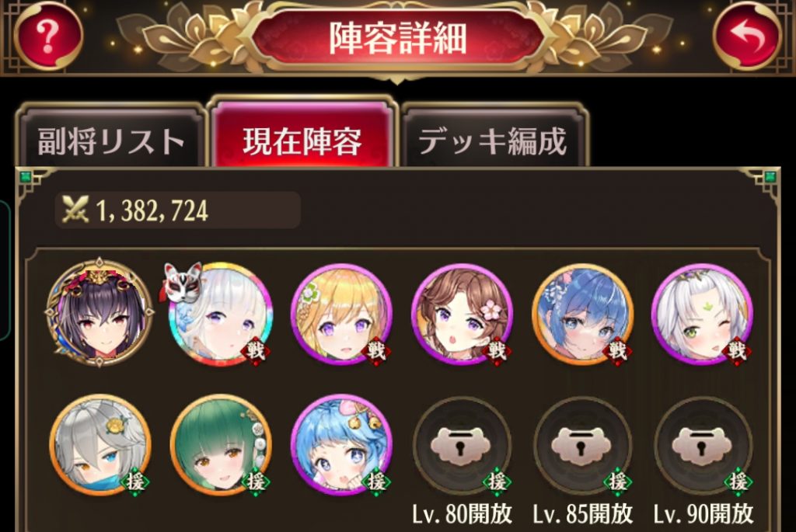Go back using the red return arrow

[x=747, y=36]
